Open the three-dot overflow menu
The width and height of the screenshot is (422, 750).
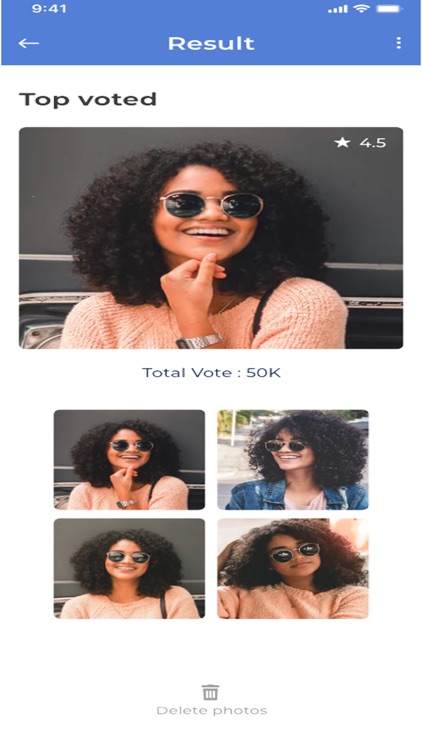(x=398, y=44)
